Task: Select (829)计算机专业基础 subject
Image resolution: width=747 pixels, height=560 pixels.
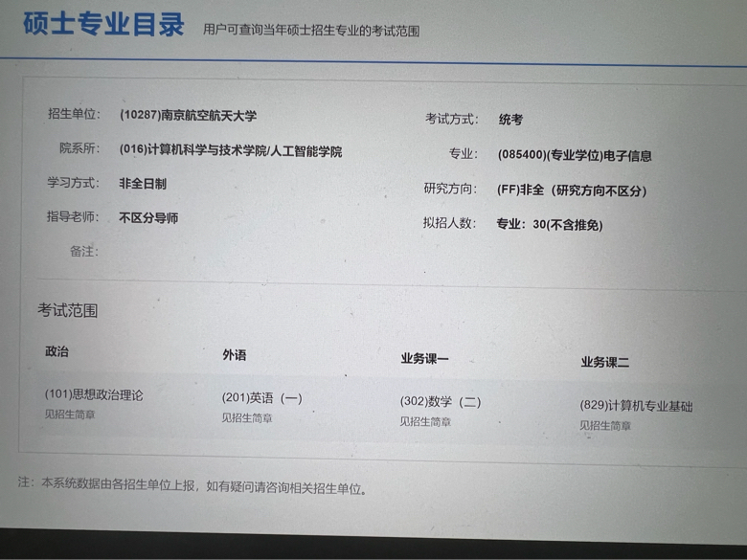Action: click(x=636, y=406)
